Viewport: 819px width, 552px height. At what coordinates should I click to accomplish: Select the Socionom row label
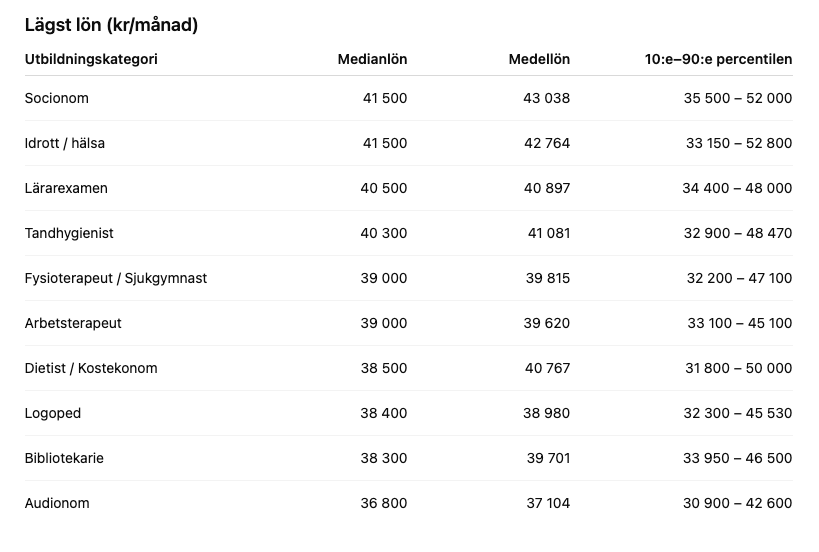tap(57, 98)
